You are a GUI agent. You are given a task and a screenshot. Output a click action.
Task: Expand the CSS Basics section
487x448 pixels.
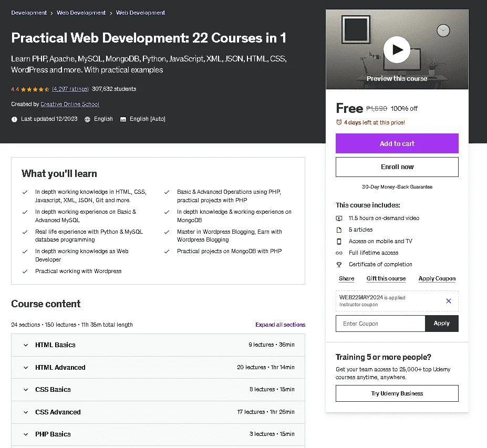point(158,390)
